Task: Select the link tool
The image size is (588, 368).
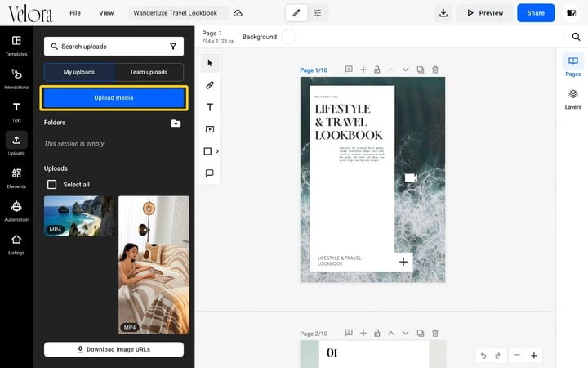Action: pyautogui.click(x=210, y=85)
